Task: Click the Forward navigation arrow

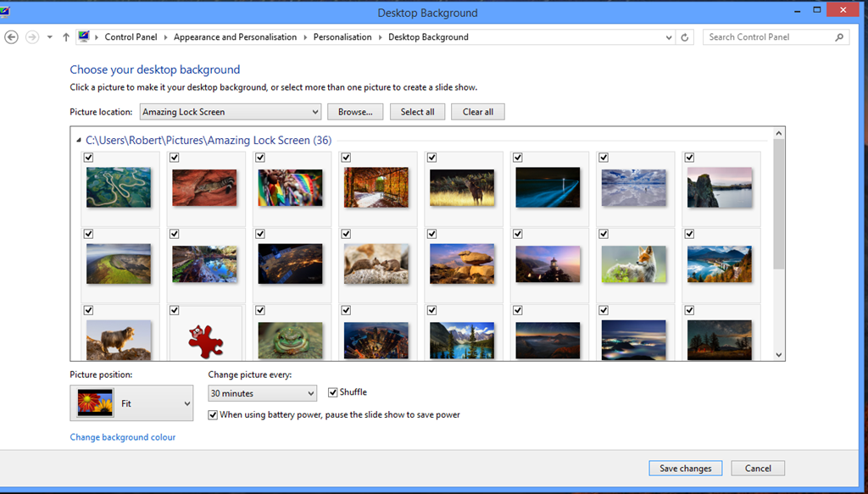Action: (32, 37)
